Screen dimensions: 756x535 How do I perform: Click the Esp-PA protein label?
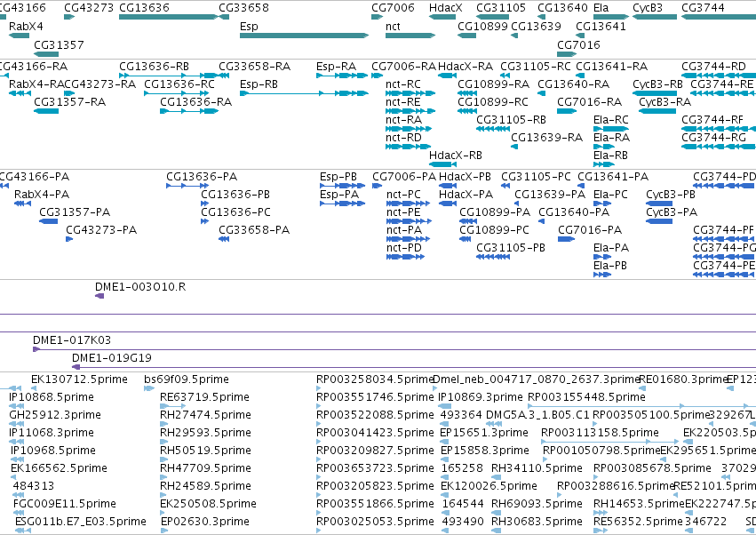tap(339, 195)
